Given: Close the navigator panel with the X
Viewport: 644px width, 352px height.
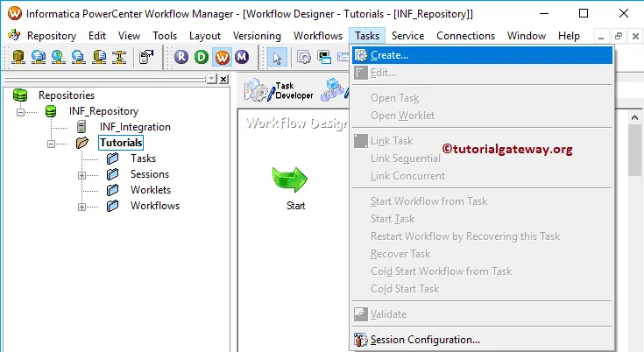Looking at the screenshot, I should click(223, 79).
